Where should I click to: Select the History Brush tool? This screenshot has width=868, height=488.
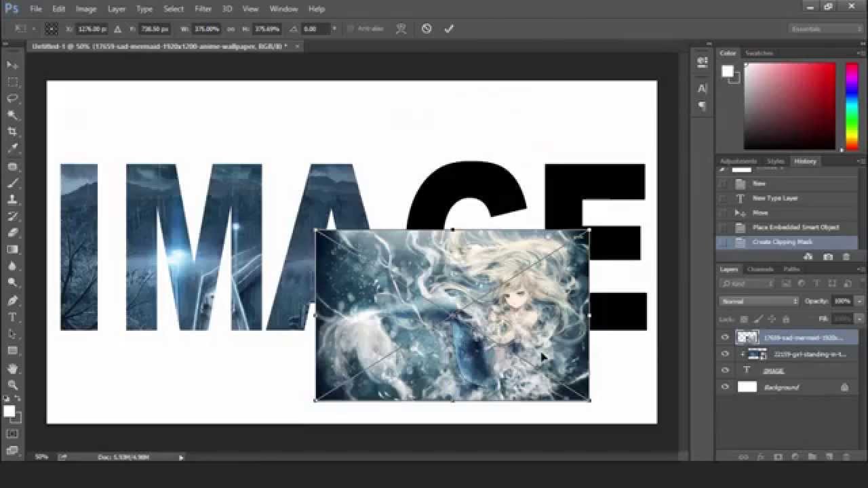click(12, 216)
